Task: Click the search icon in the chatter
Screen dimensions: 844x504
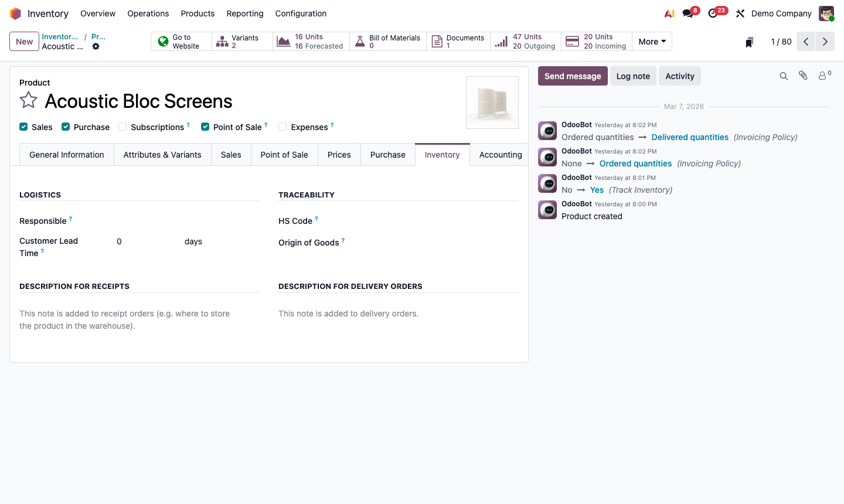Action: pos(784,76)
